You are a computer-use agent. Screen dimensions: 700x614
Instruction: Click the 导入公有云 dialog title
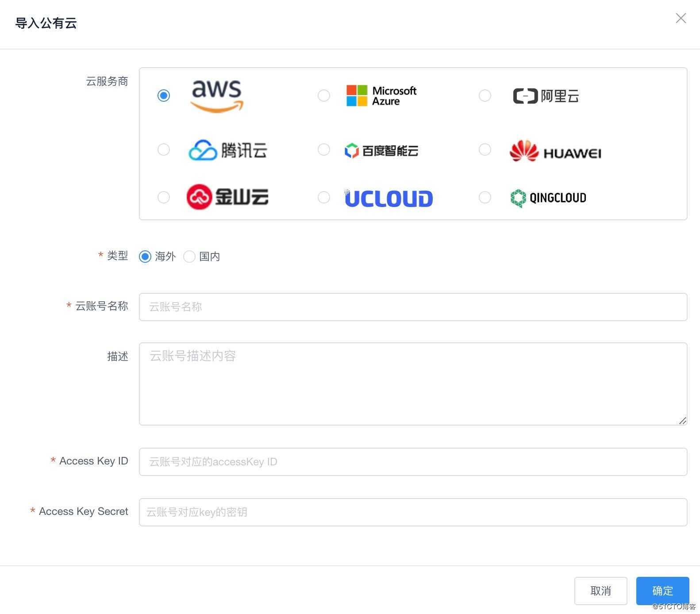click(x=46, y=23)
